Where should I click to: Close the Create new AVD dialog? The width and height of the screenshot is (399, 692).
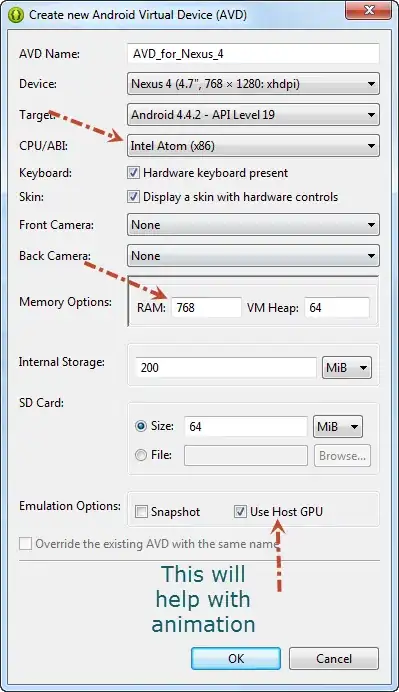tap(369, 10)
